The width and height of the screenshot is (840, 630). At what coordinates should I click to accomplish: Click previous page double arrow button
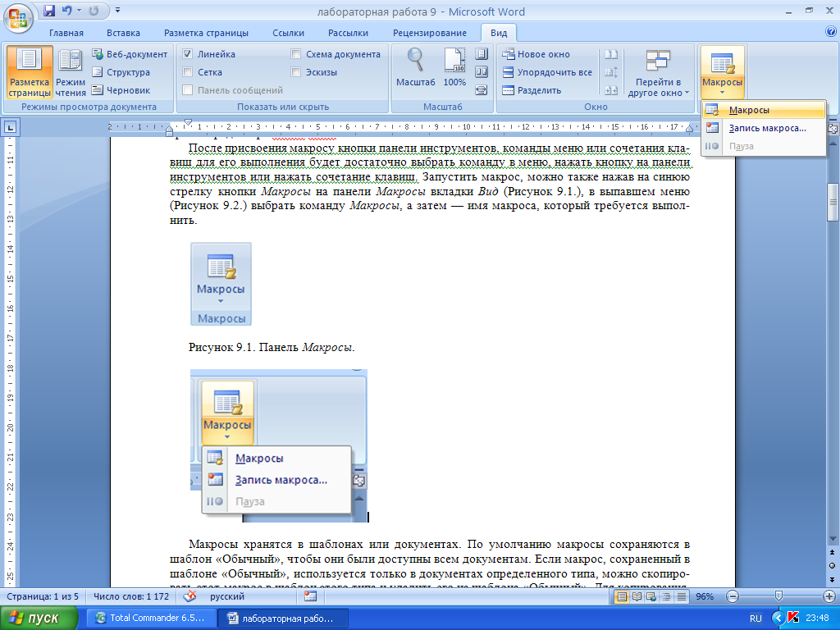point(833,552)
